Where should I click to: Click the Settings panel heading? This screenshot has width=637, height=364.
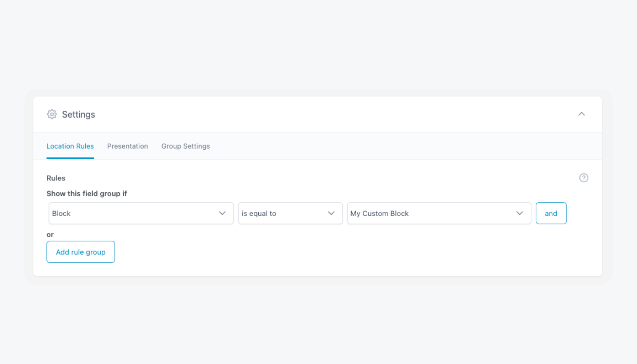tap(78, 114)
